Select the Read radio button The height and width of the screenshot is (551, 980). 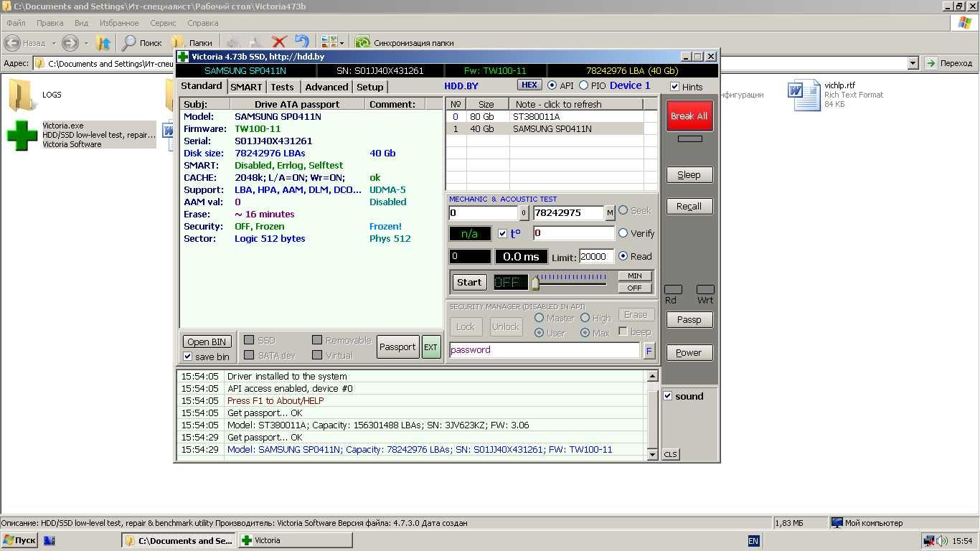pos(623,256)
